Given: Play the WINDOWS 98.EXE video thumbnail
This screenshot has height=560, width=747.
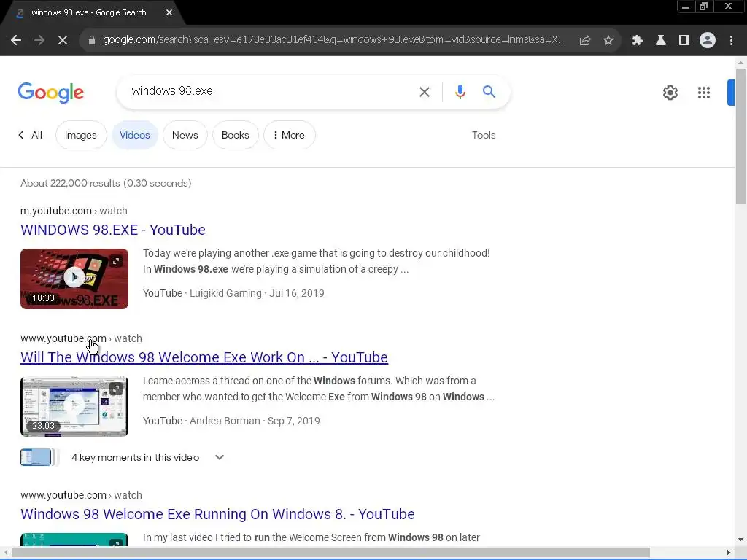Looking at the screenshot, I should 74,279.
